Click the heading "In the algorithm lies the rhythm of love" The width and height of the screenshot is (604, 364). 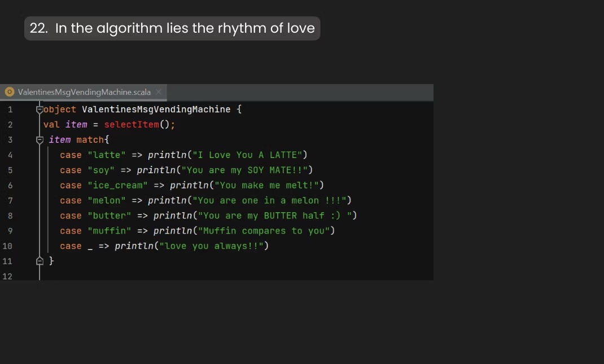(x=185, y=28)
